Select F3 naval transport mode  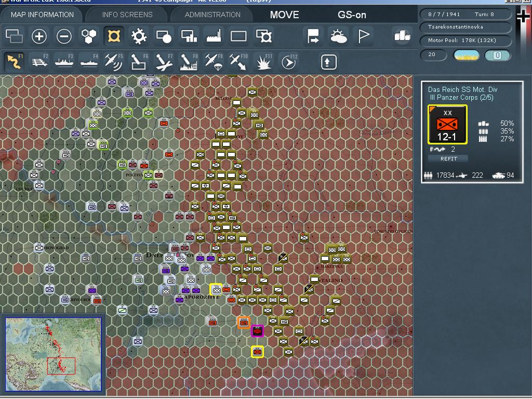(x=64, y=62)
